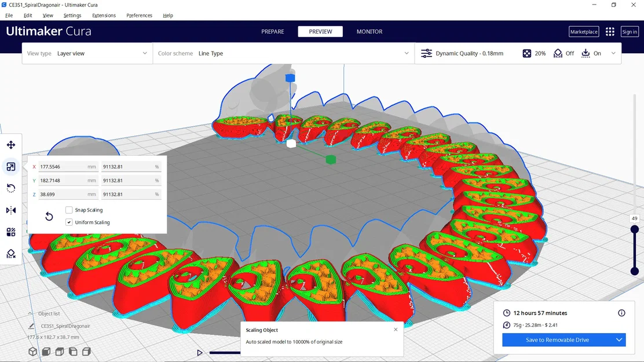This screenshot has height=362, width=644.
Task: Close the Scaling Object notification
Action: click(396, 330)
